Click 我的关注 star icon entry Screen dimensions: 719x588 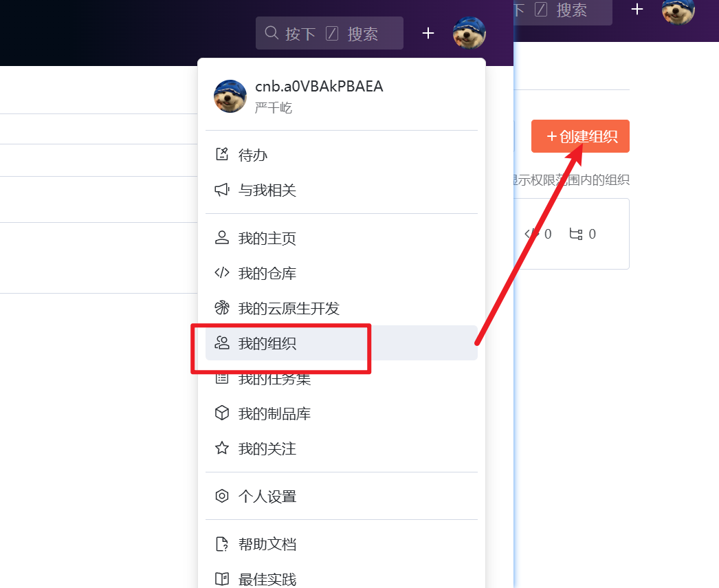(x=267, y=449)
